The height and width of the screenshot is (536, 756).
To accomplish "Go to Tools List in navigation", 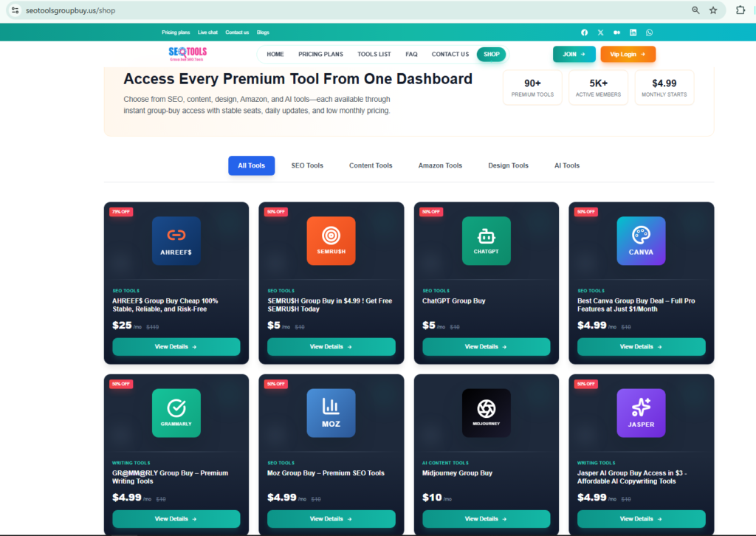I will click(374, 54).
